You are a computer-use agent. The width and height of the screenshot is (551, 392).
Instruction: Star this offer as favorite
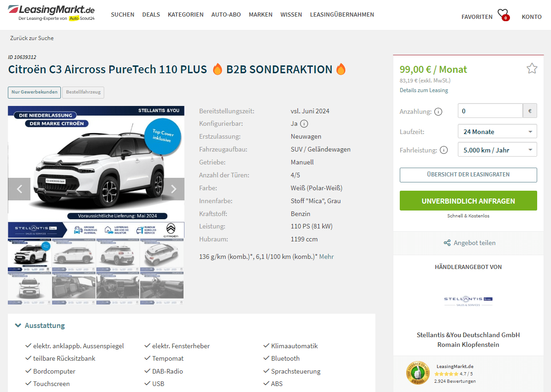point(532,69)
